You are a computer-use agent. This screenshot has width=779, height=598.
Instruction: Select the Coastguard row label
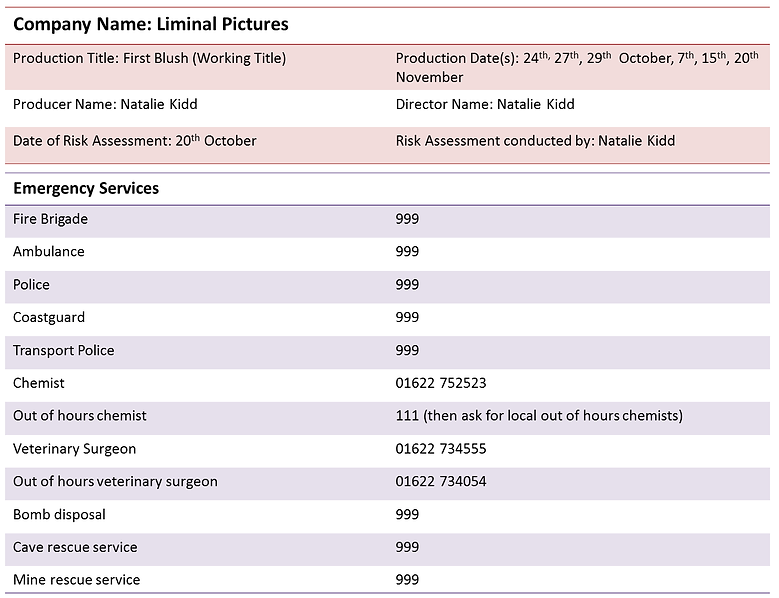click(x=49, y=318)
